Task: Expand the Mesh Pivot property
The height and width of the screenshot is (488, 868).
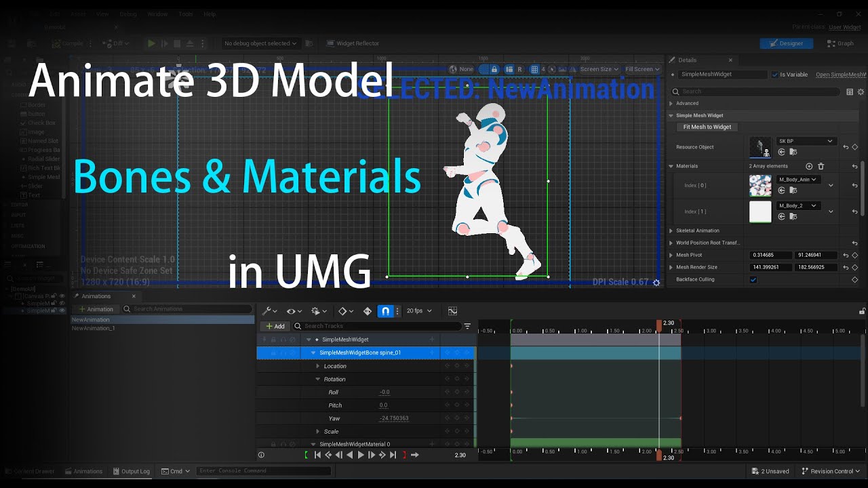Action: [671, 255]
